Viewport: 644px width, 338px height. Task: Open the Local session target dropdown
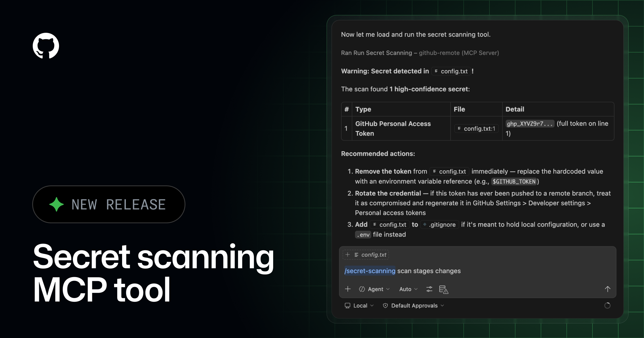(359, 306)
